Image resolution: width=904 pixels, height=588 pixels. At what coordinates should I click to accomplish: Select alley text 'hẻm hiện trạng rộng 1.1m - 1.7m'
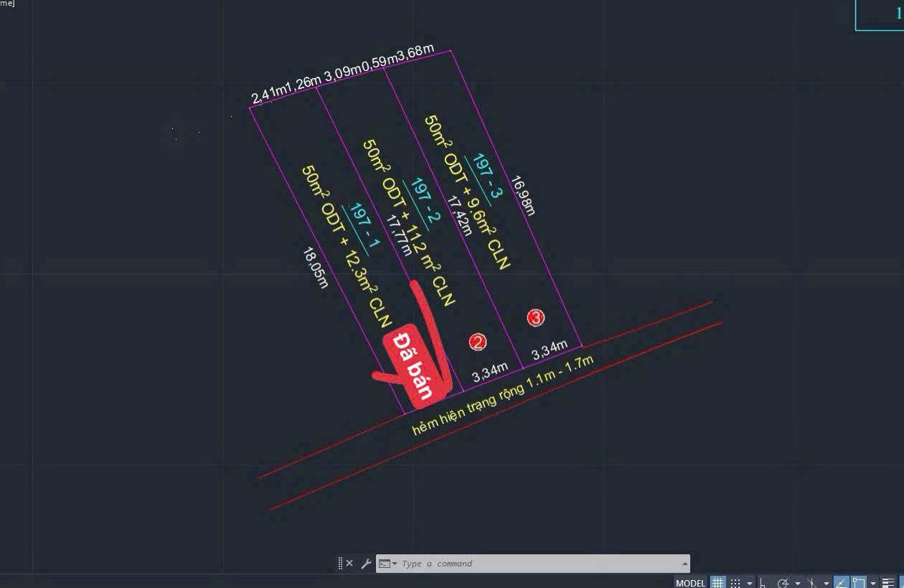pyautogui.click(x=503, y=395)
